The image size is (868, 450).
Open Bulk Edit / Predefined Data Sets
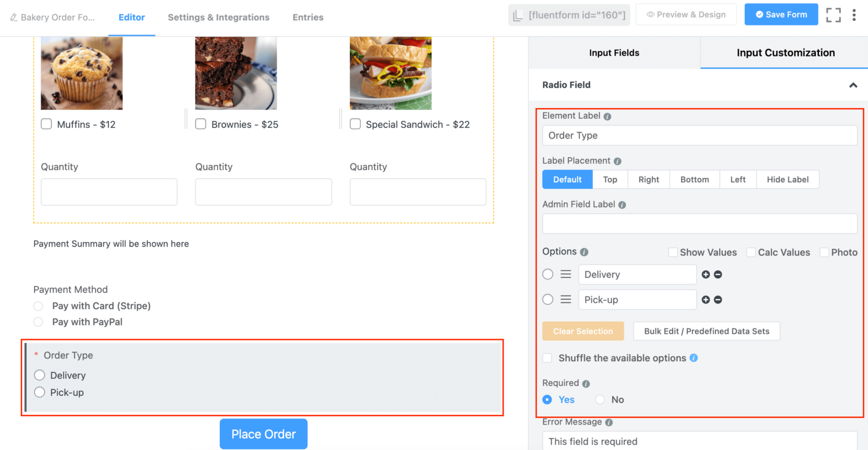pos(706,331)
